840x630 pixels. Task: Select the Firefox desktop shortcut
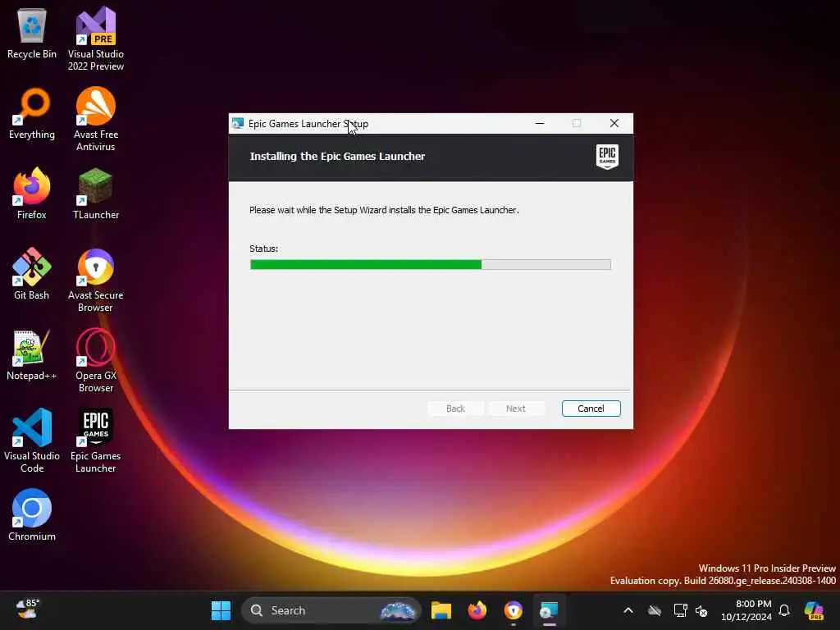(x=32, y=194)
